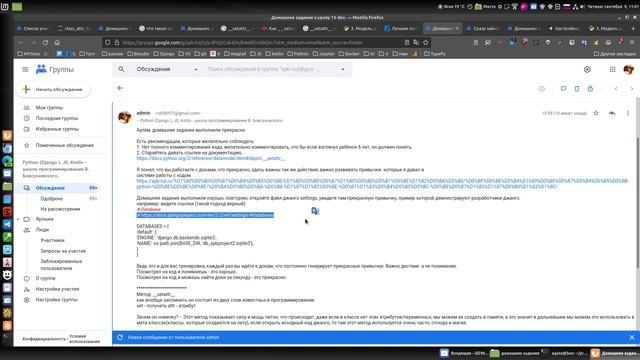The width and height of the screenshot is (640, 360).
Task: Open a new Firefox tab
Action: (x=633, y=29)
